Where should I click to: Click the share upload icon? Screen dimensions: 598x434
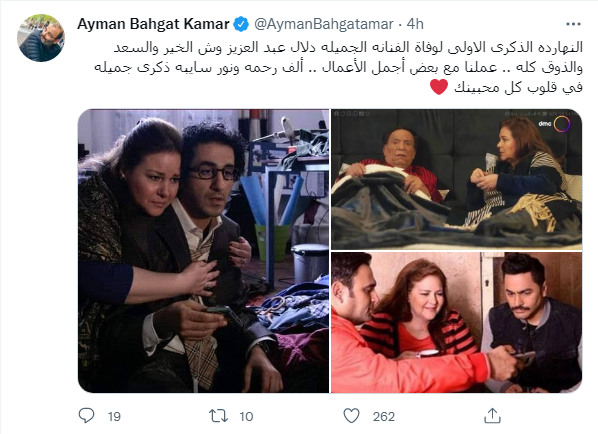(492, 416)
